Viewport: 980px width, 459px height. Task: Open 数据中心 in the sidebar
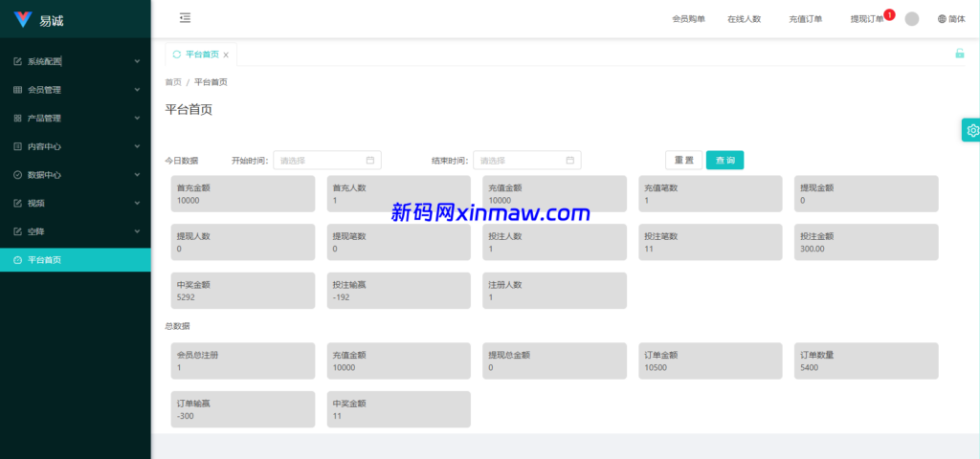click(75, 175)
